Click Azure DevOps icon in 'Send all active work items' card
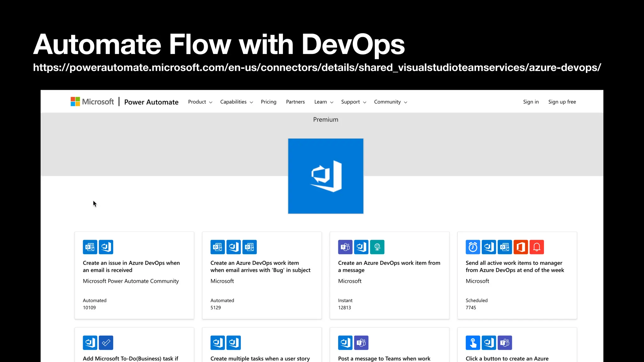Screen dimensions: 644x362 (489, 247)
